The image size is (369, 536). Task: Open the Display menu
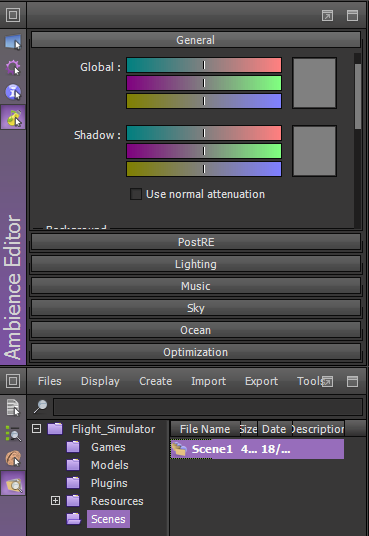pyautogui.click(x=100, y=381)
